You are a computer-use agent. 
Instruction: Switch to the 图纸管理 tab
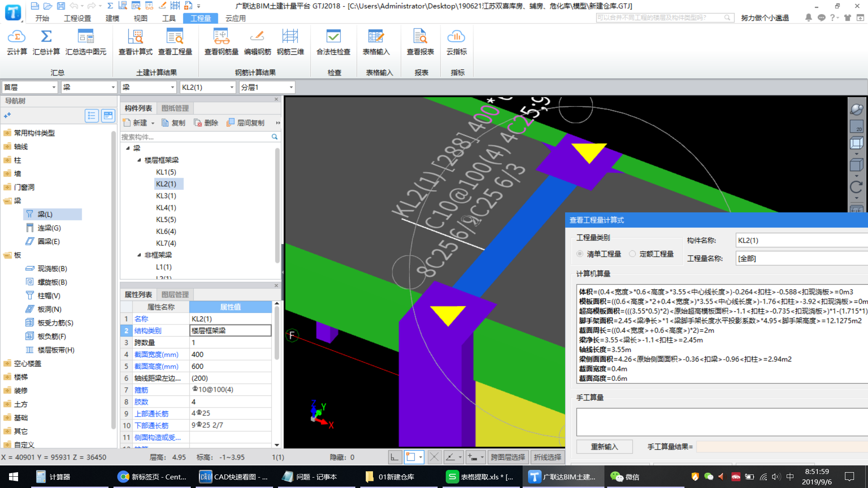175,108
